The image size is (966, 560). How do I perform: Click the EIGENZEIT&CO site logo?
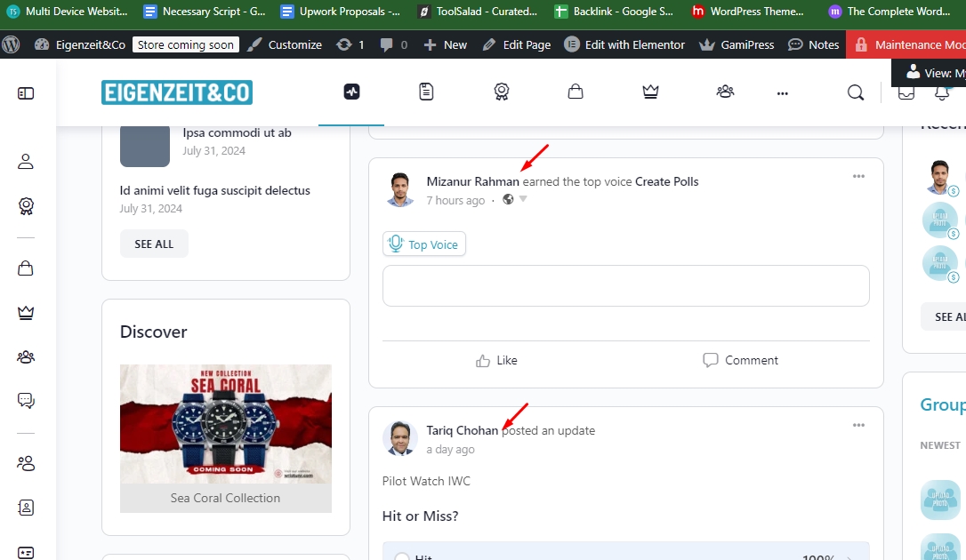(177, 92)
